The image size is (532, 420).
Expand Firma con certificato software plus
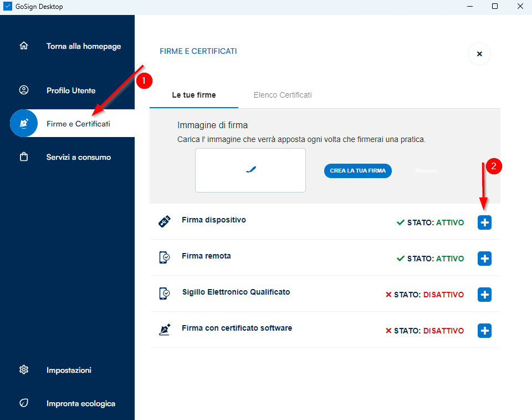pos(484,331)
